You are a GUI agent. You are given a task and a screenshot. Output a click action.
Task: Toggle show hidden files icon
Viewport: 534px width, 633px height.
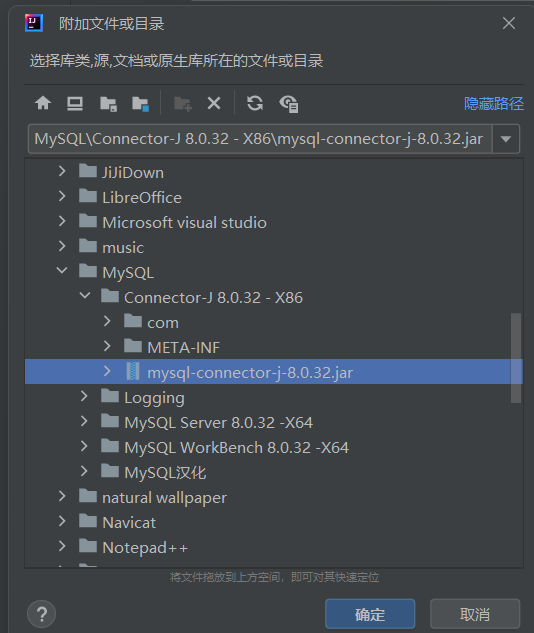pos(289,104)
